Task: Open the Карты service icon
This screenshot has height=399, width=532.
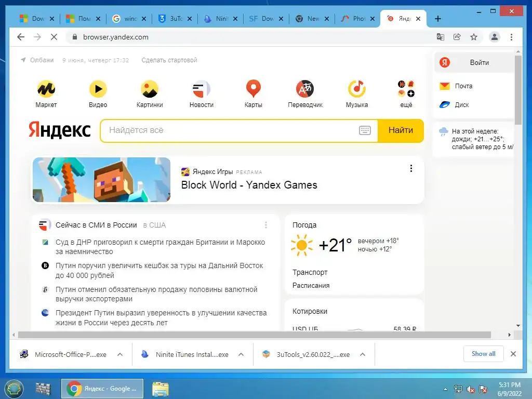Action: (254, 89)
